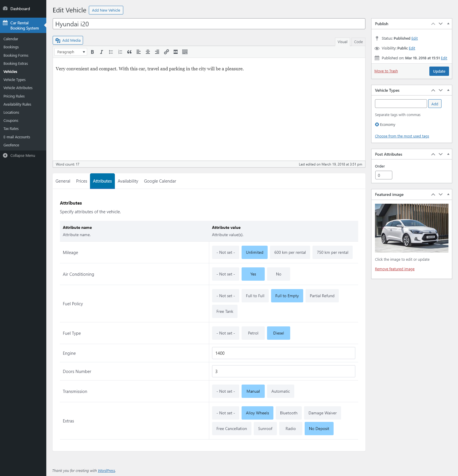Click the Bold formatting icon

92,52
